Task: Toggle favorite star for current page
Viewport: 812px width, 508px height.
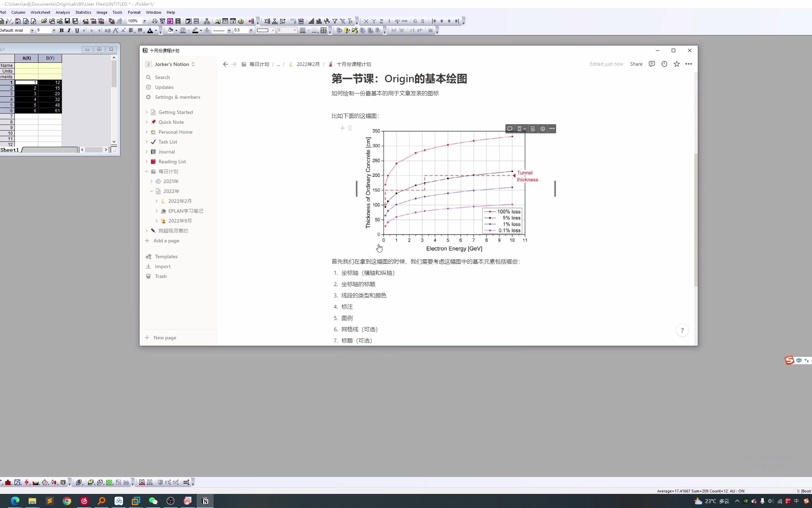Action: (x=676, y=64)
